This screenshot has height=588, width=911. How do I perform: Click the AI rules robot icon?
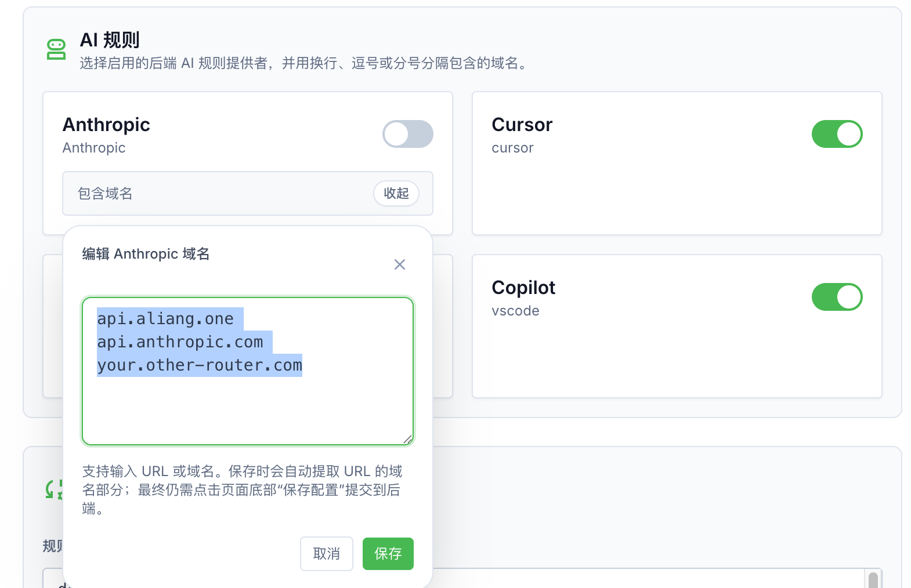tap(56, 49)
